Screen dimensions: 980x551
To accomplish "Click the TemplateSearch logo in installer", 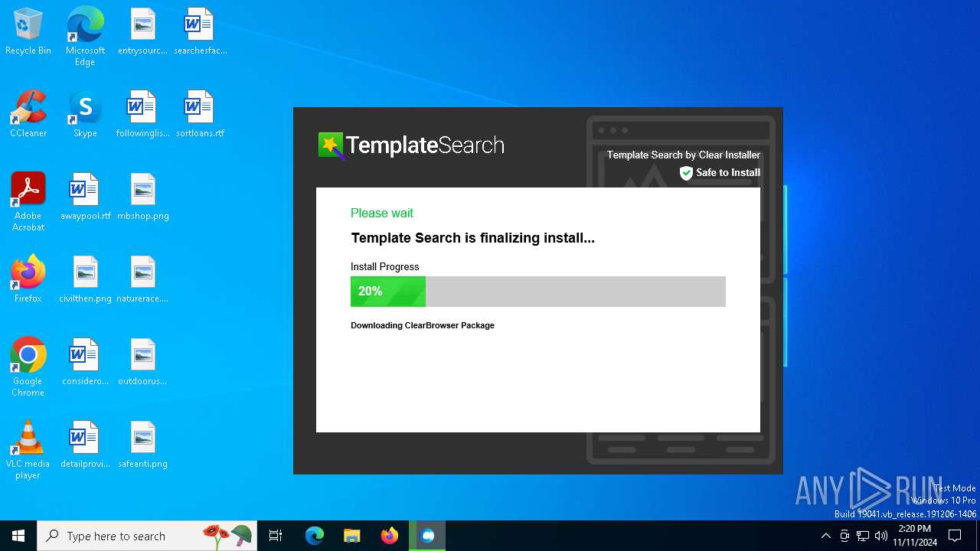I will click(411, 145).
